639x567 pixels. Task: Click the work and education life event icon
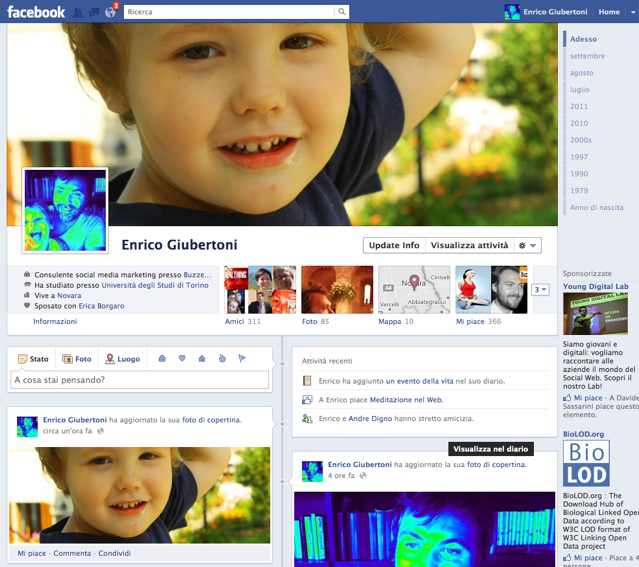162,358
